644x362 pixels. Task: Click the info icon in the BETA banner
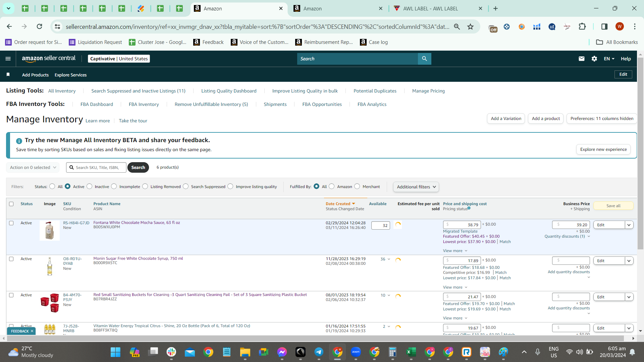pos(19,141)
